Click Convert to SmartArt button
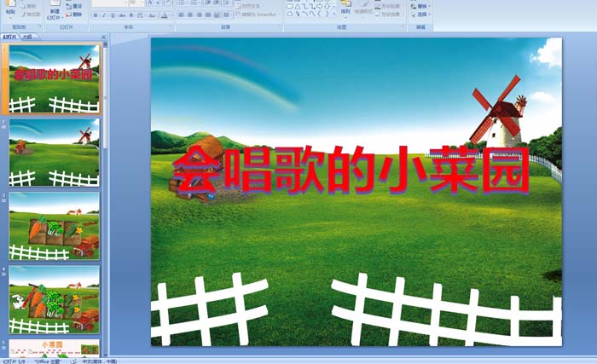597x364 pixels. [x=257, y=14]
